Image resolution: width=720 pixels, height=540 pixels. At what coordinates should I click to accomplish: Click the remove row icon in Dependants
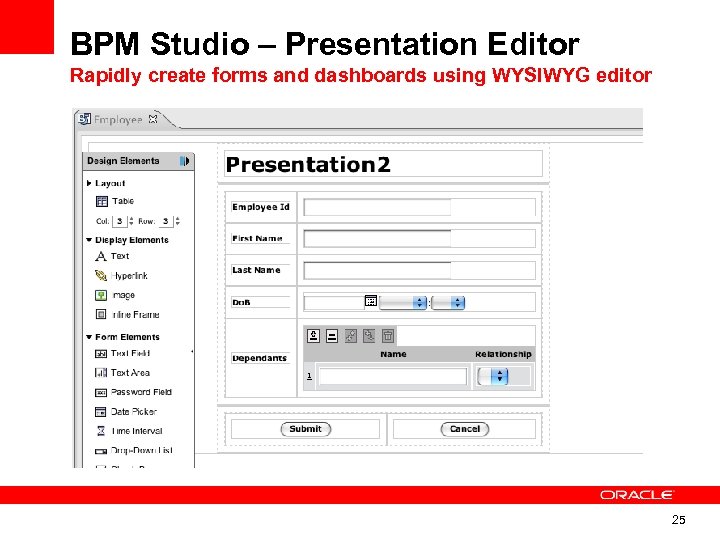pos(332,336)
